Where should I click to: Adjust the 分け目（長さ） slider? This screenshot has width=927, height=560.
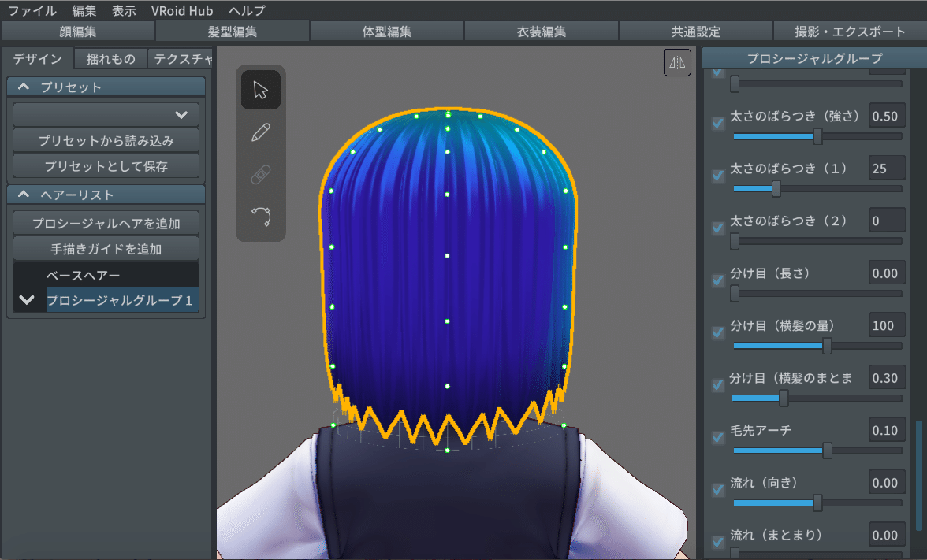coord(817,294)
